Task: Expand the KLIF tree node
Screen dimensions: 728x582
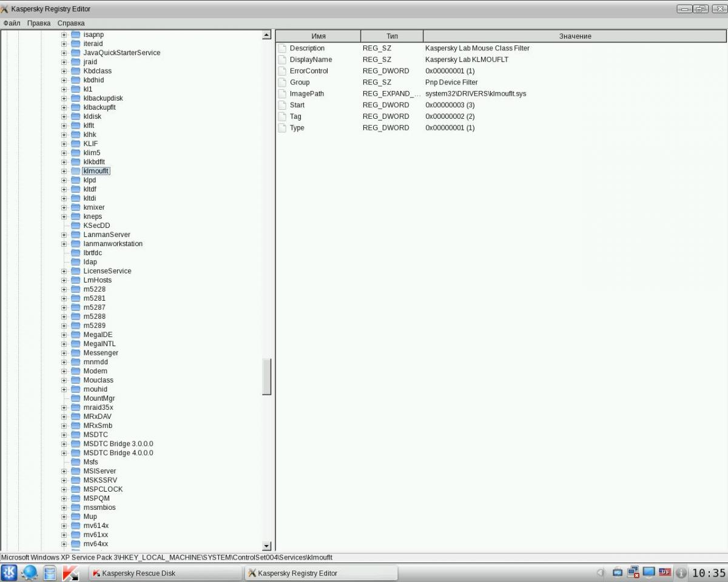Action: pyautogui.click(x=64, y=144)
